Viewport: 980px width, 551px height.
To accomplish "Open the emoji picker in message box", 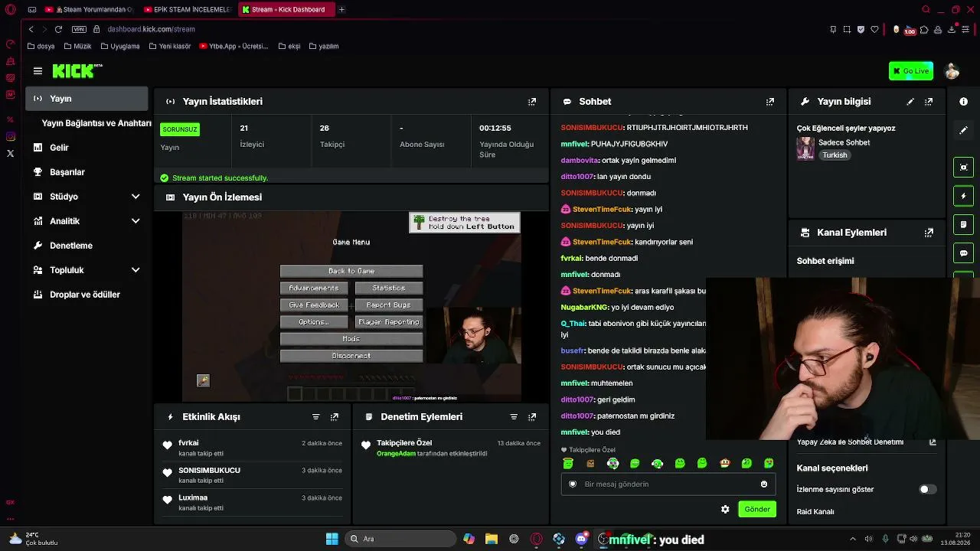I will pyautogui.click(x=764, y=484).
